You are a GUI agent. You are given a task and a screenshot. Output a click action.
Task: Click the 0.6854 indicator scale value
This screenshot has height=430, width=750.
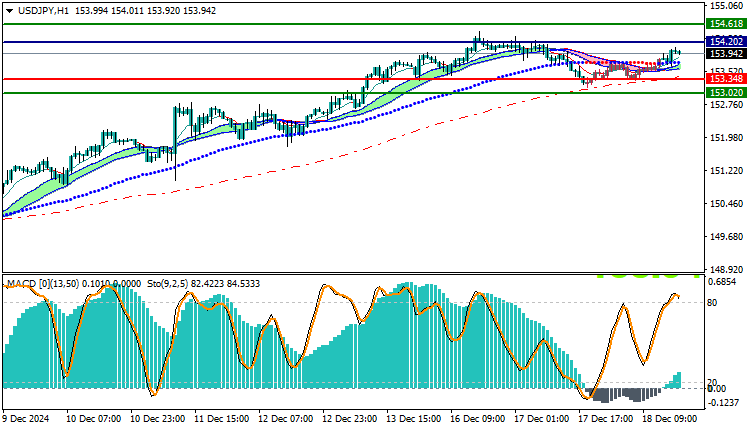(x=721, y=282)
